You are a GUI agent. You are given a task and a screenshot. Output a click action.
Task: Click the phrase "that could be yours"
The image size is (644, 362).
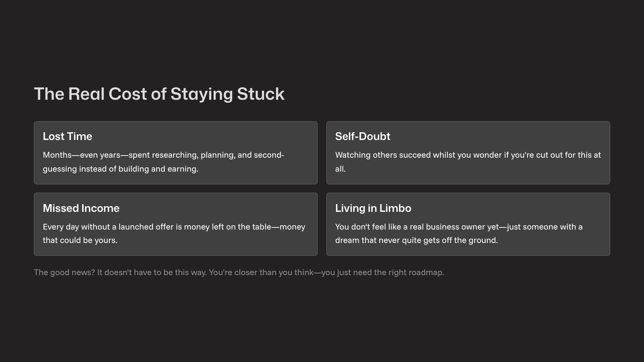(80, 240)
